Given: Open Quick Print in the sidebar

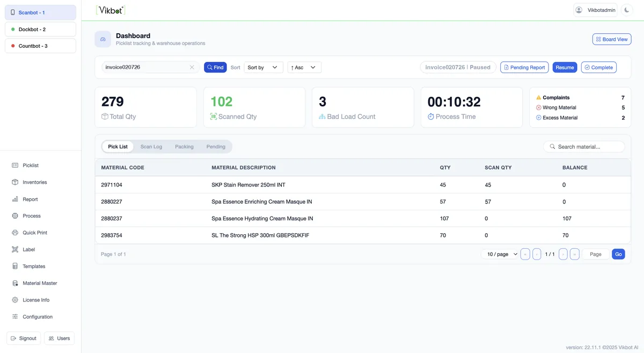Looking at the screenshot, I should coord(35,233).
